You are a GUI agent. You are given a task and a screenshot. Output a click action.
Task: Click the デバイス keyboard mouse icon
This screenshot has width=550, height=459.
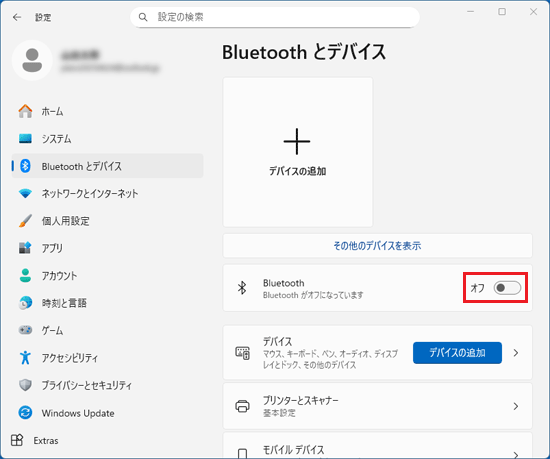coord(242,353)
